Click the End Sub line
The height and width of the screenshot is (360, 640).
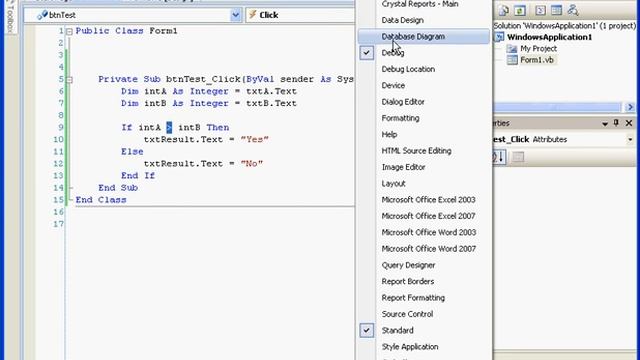click(118, 188)
